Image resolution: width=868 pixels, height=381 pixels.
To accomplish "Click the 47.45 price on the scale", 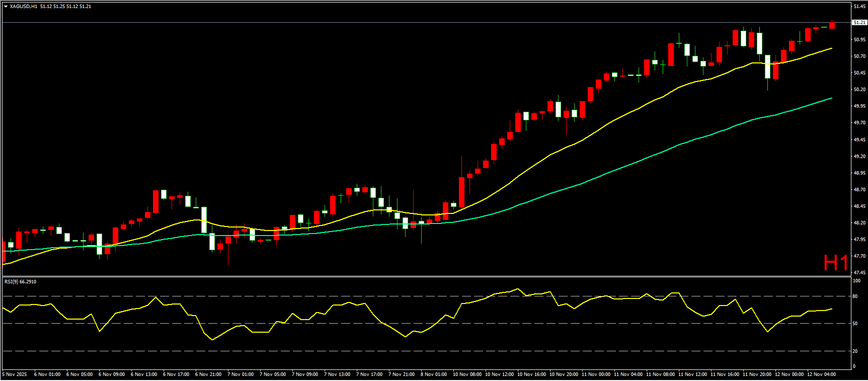I will pos(859,273).
